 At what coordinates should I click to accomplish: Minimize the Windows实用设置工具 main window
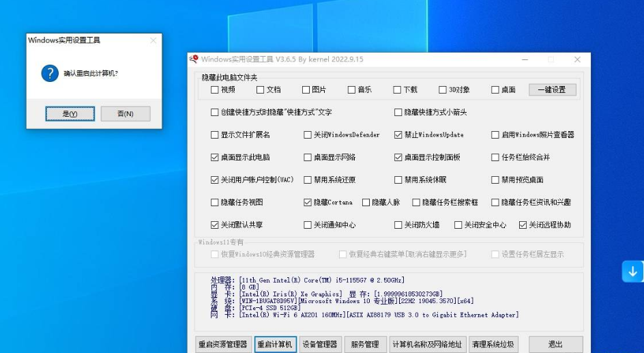coord(525,59)
